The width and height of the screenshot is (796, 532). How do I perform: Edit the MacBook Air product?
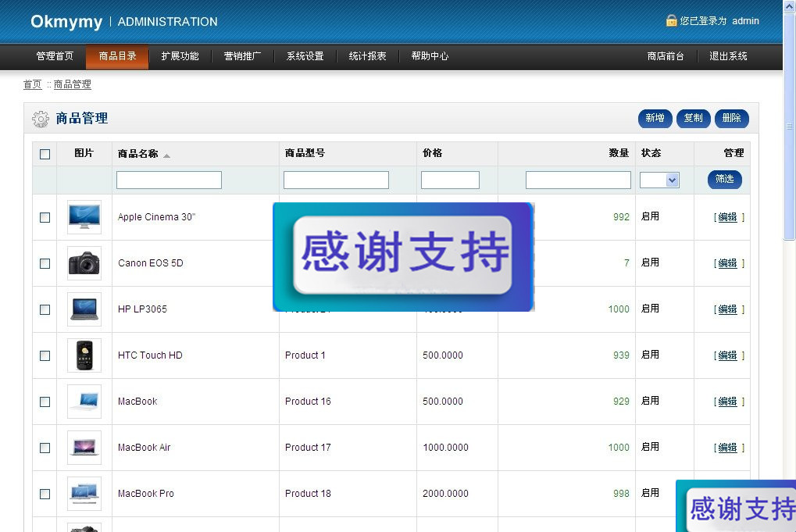[727, 448]
